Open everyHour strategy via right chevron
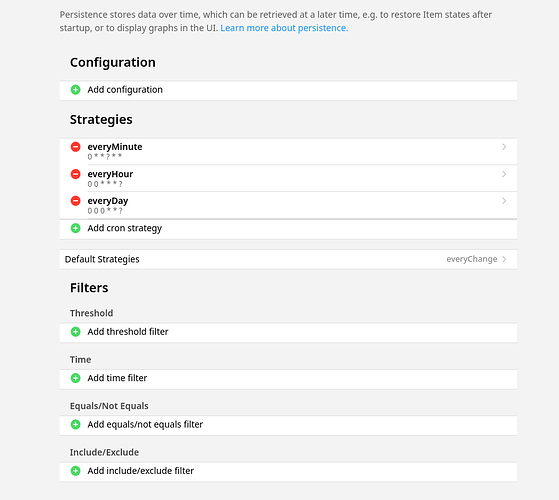 504,174
